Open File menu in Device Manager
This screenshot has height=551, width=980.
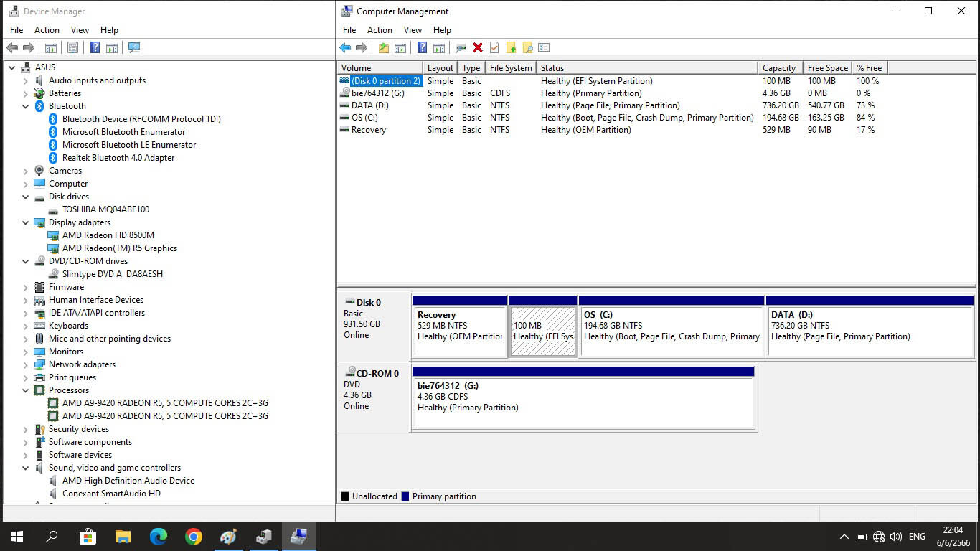click(x=17, y=30)
